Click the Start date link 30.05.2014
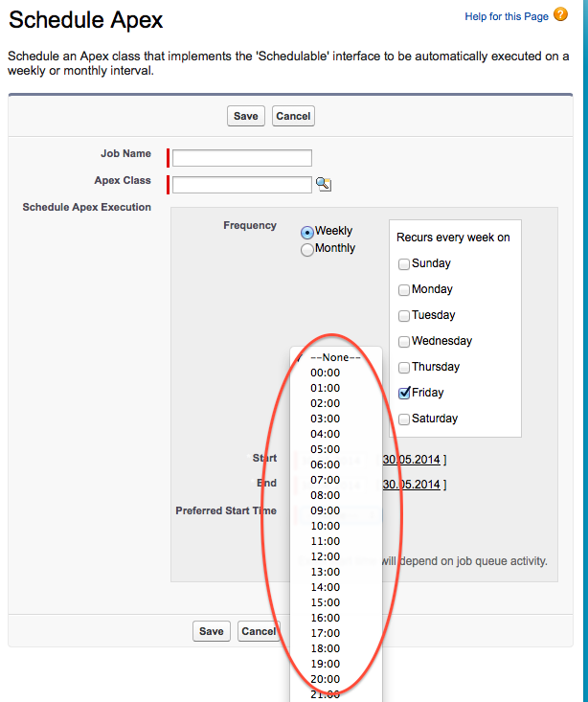 click(412, 459)
